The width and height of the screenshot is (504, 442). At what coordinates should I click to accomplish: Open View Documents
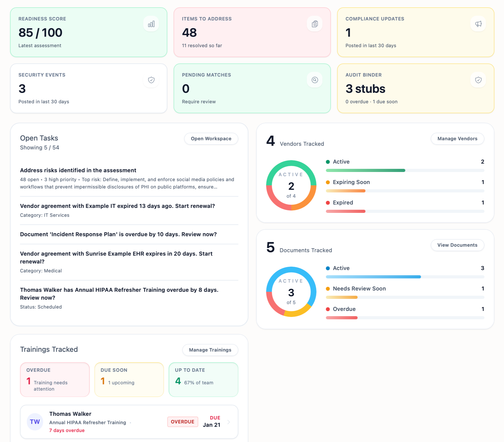coord(457,245)
